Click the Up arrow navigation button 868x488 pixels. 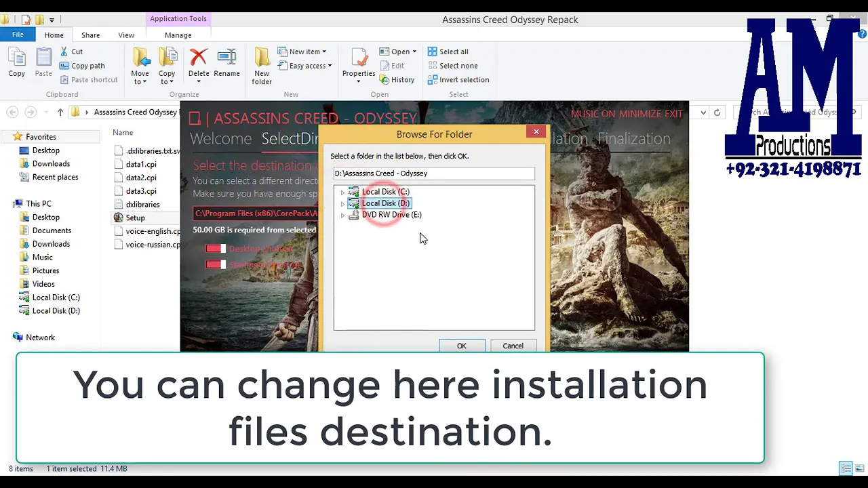(60, 112)
